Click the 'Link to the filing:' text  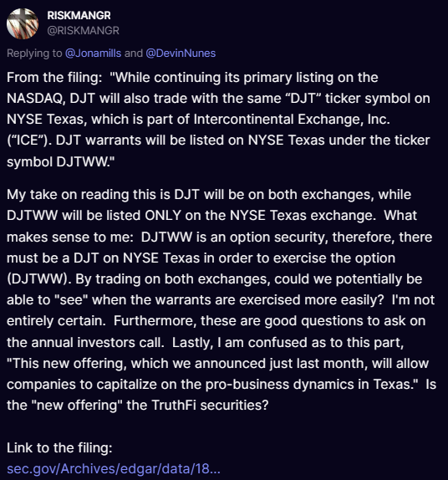(59, 448)
